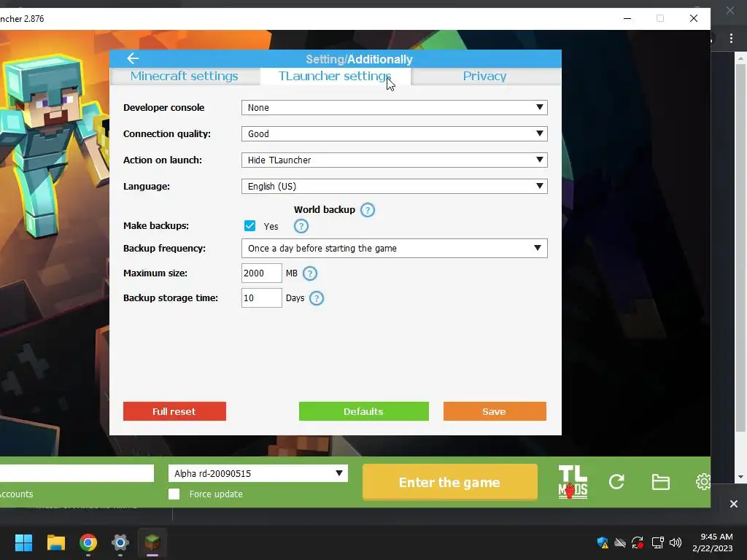Open the World backup help icon
This screenshot has height=560, width=747.
point(368,210)
